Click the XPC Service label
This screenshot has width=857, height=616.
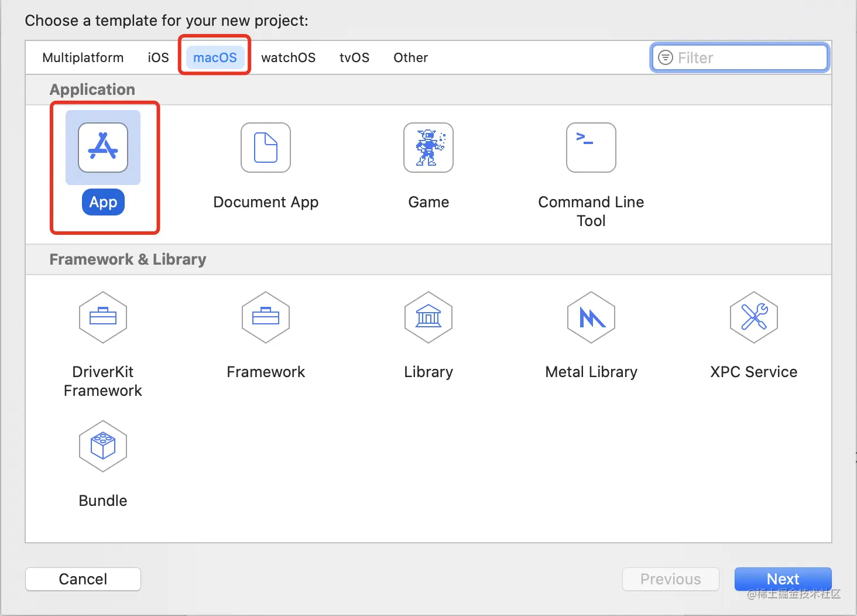(x=754, y=372)
